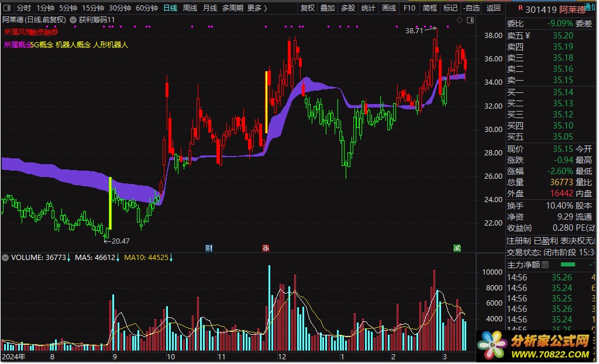Click the 卖一 price 35.15

point(563,80)
